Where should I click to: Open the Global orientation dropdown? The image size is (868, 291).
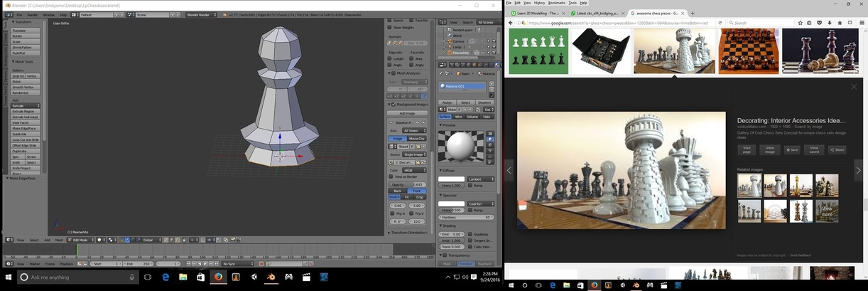(x=150, y=240)
